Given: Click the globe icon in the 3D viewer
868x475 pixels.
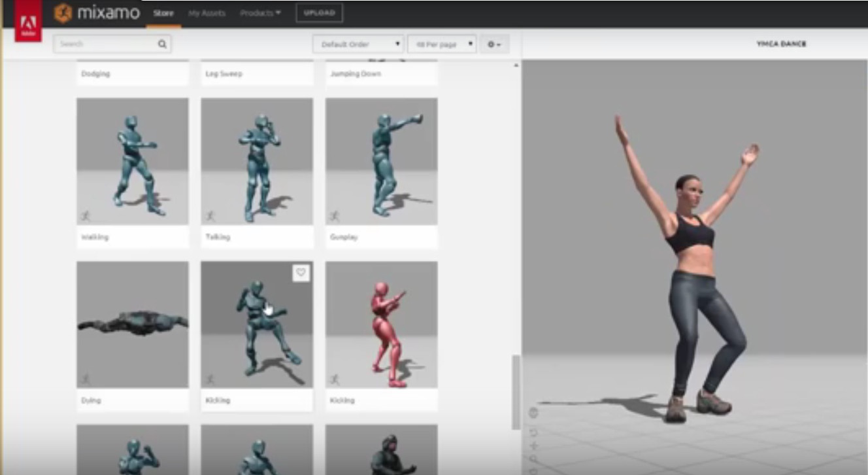Looking at the screenshot, I should 533,413.
